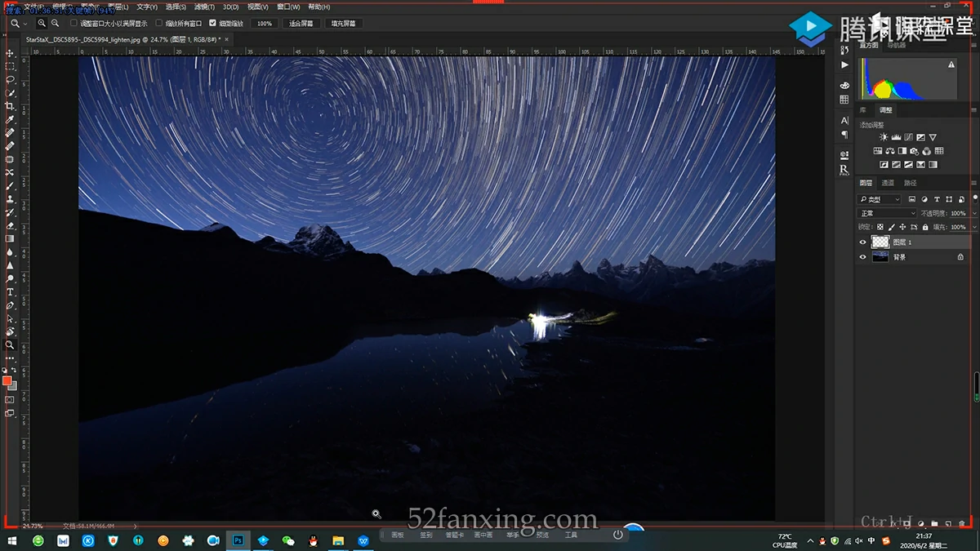Add a Brightness/Contrast adjustment
980x551 pixels.
[883, 137]
